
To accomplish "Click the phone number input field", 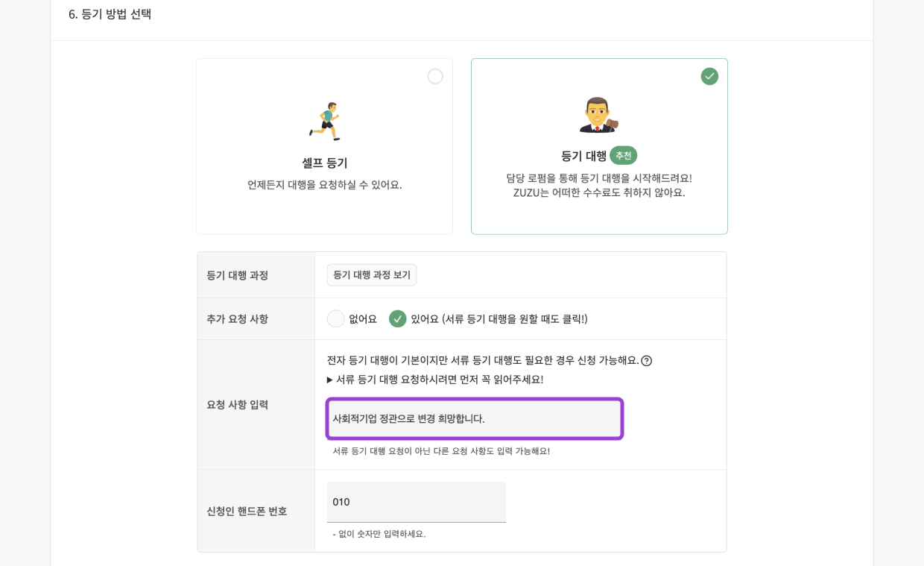I will [417, 502].
